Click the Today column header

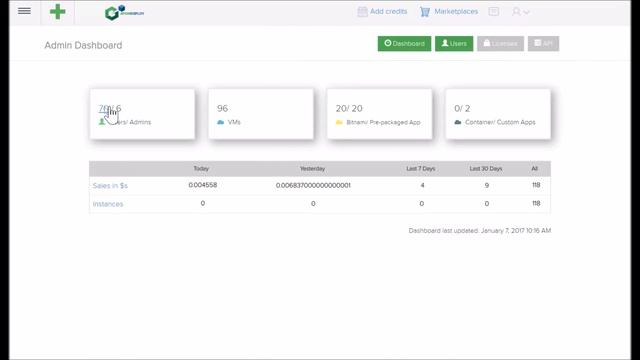[201, 169]
